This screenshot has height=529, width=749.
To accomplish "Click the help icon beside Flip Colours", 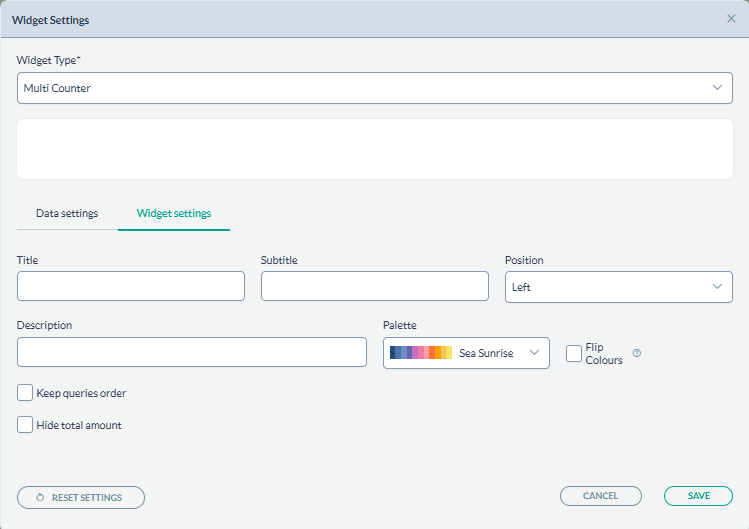I will [637, 353].
